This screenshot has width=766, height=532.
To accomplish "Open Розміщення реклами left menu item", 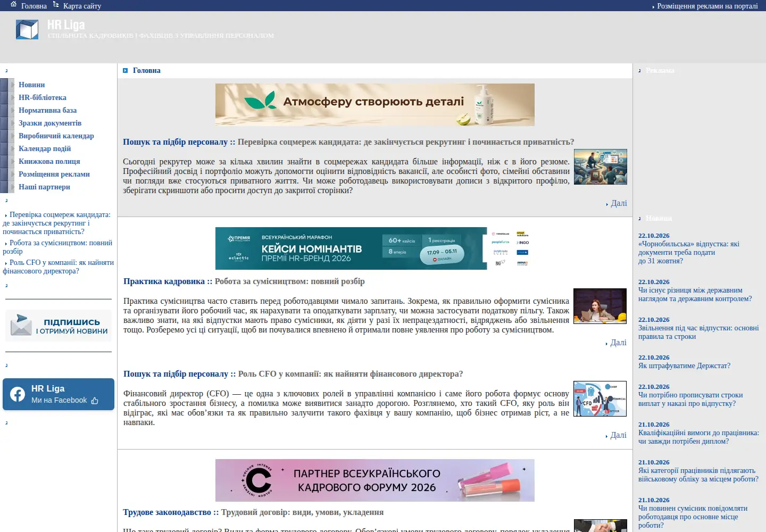I will click(54, 174).
